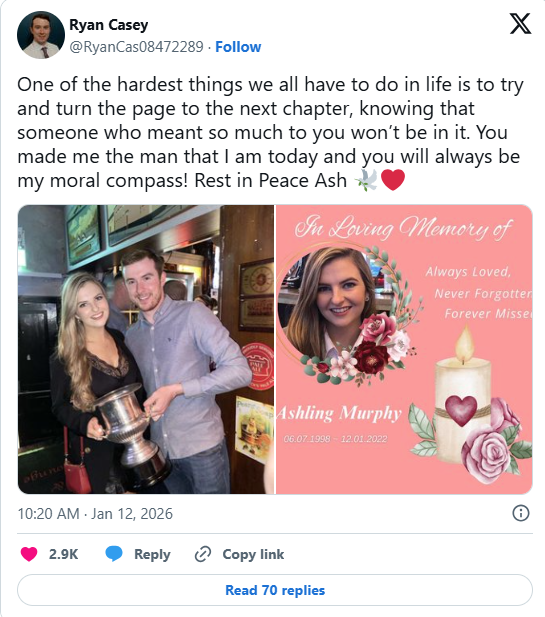
Task: Click the chain copy link icon
Action: click(203, 554)
